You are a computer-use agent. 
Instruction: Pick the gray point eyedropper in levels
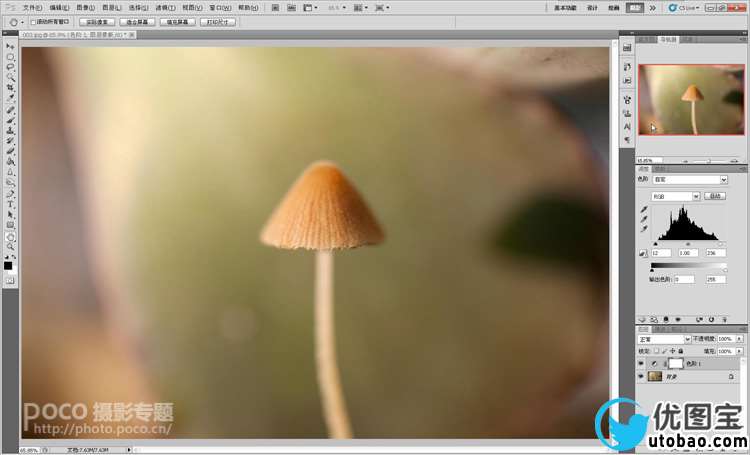click(x=644, y=219)
